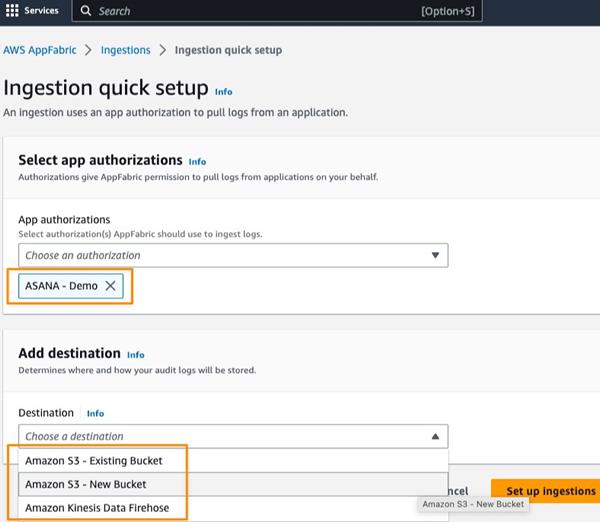The width and height of the screenshot is (600, 522).
Task: Pick Amazon Kinesis Data Firehose destination
Action: (97, 508)
